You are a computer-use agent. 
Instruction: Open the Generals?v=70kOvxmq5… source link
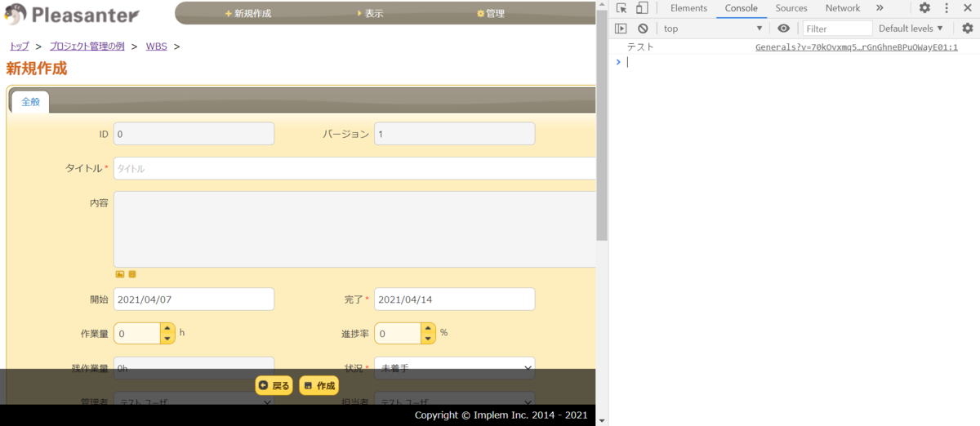pos(857,47)
